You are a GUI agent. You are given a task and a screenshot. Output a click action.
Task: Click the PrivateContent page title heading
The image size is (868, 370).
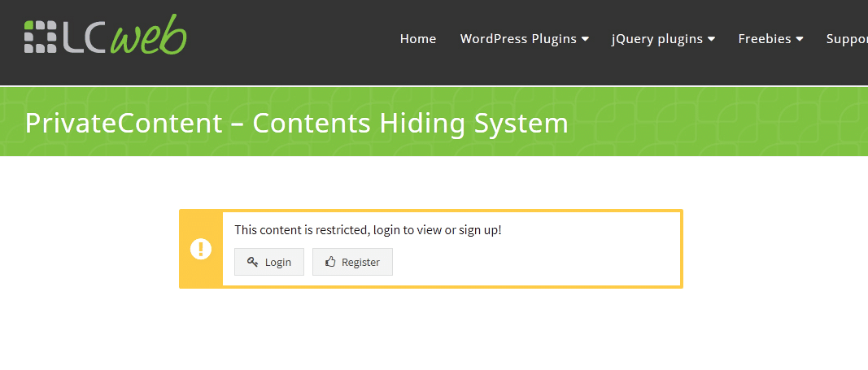296,124
